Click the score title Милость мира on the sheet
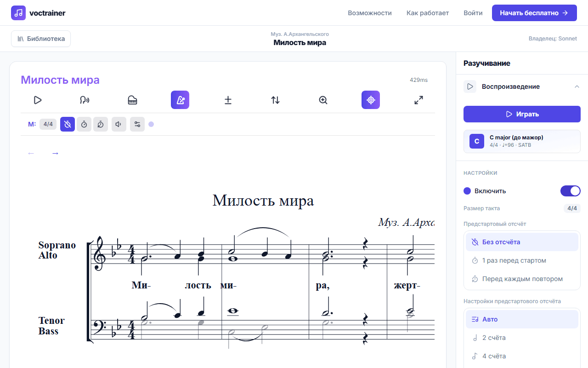 (x=263, y=201)
